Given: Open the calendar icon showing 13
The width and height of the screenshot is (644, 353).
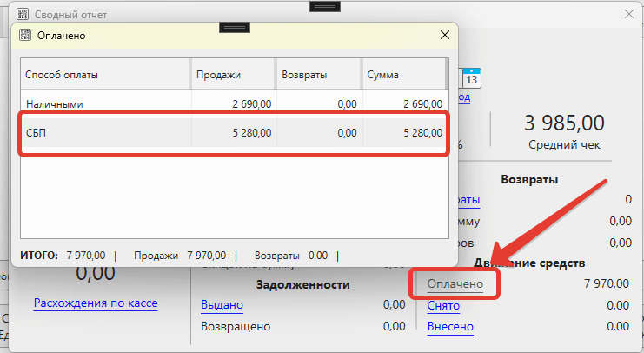Looking at the screenshot, I should coord(473,77).
